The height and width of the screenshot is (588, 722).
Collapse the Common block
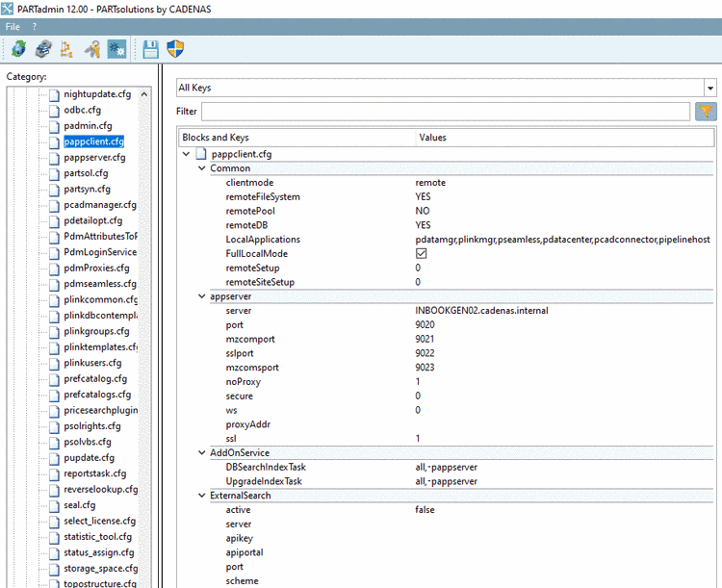pos(200,168)
